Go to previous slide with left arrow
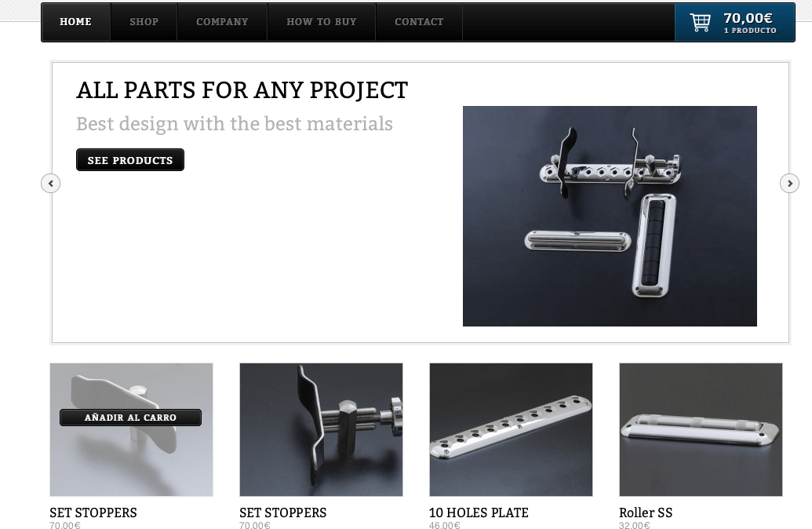The height and width of the screenshot is (529, 812). pyautogui.click(x=51, y=184)
